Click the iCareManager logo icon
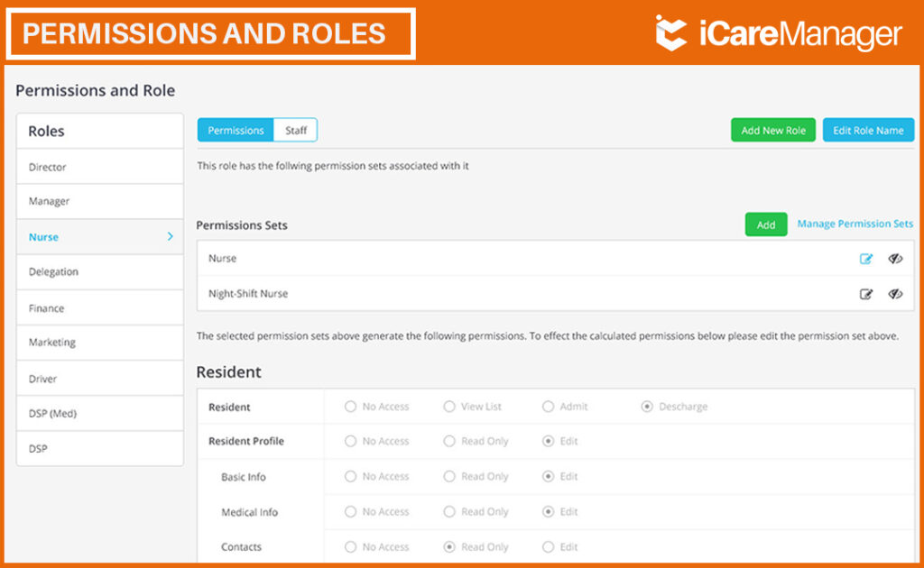924x568 pixels. [x=671, y=33]
